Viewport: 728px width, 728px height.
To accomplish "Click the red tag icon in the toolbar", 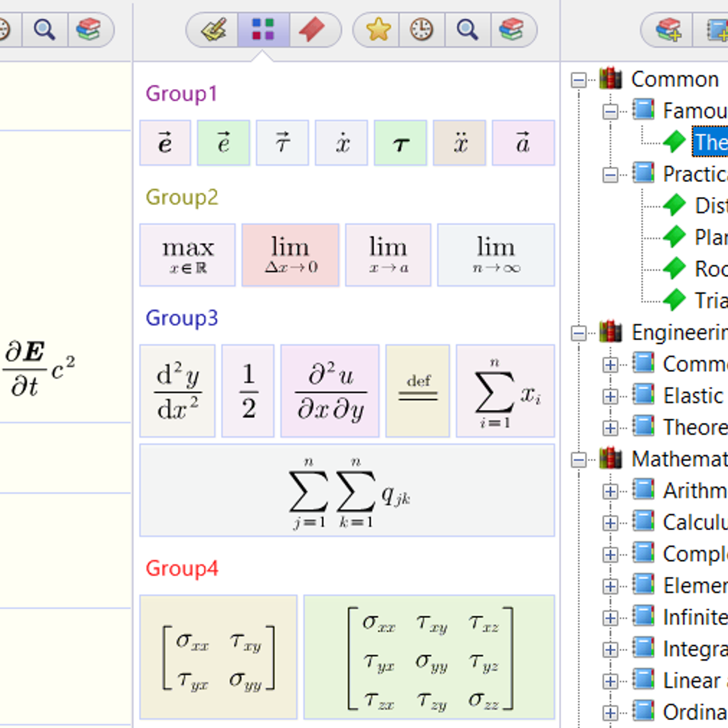I will (x=312, y=30).
